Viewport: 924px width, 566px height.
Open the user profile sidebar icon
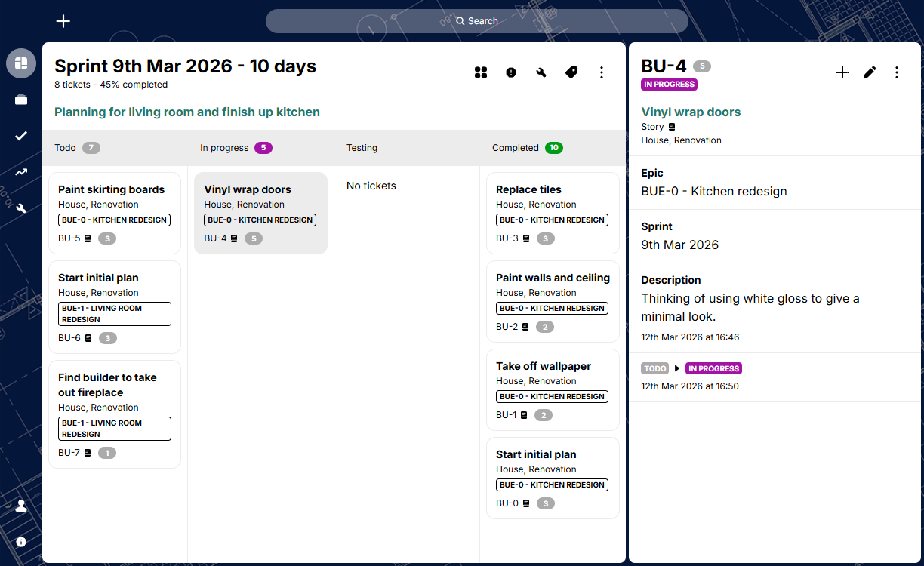pos(21,506)
